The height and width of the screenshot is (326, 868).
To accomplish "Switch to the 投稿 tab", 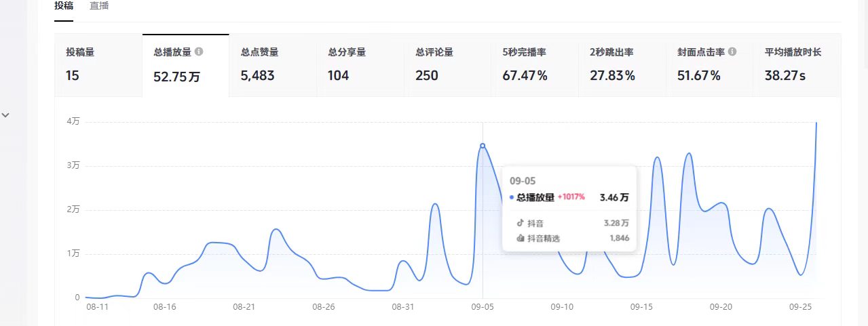I will click(64, 6).
